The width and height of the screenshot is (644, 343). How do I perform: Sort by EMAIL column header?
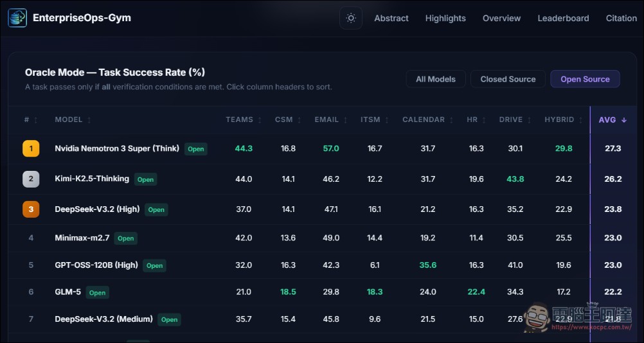tap(331, 120)
